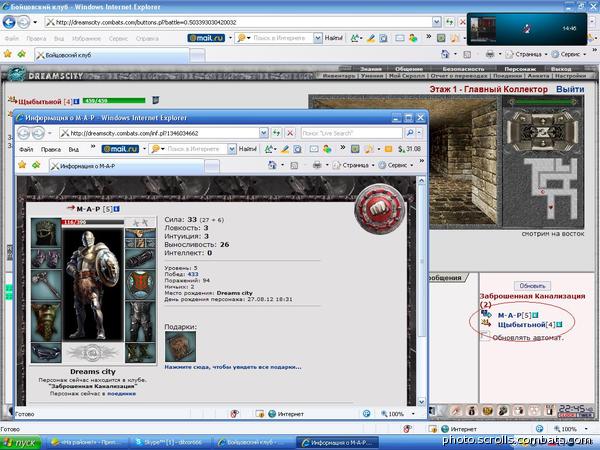
Task: Click the Live Search input field
Action: (x=351, y=133)
